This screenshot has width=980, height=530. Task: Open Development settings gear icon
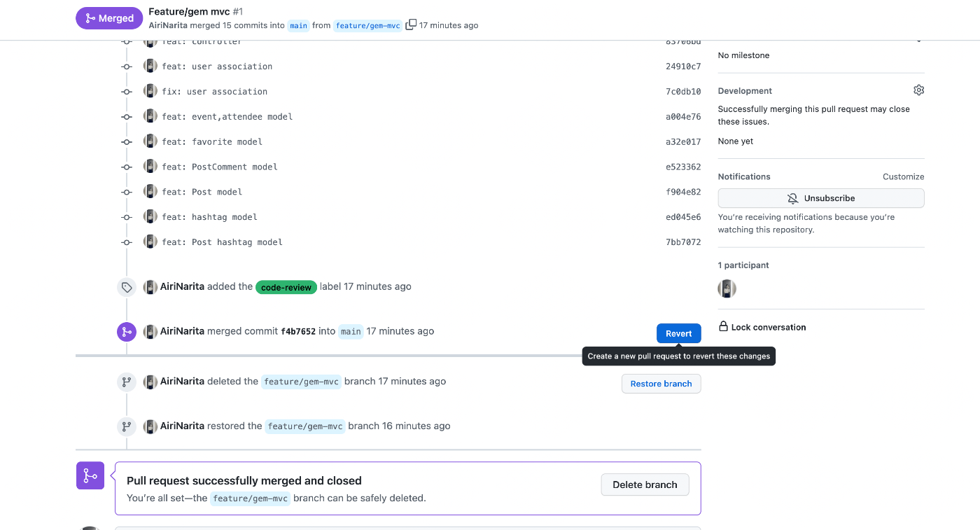pos(918,90)
